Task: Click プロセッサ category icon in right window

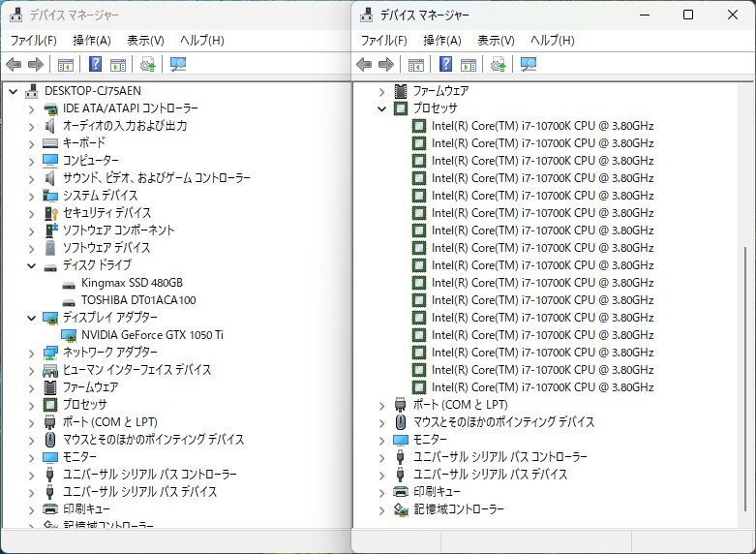Action: 401,108
